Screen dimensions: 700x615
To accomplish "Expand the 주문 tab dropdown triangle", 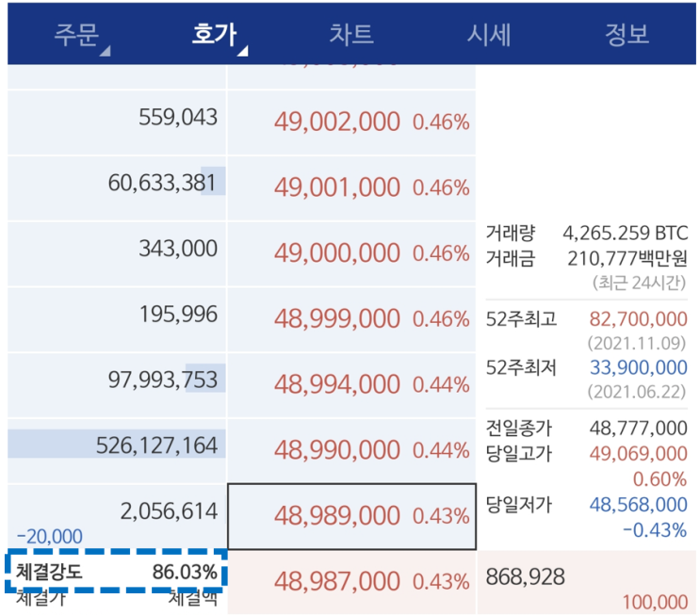I will click(105, 51).
